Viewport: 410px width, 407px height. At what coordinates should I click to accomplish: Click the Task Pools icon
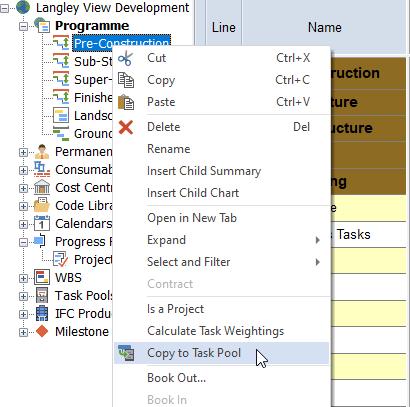pos(42,295)
